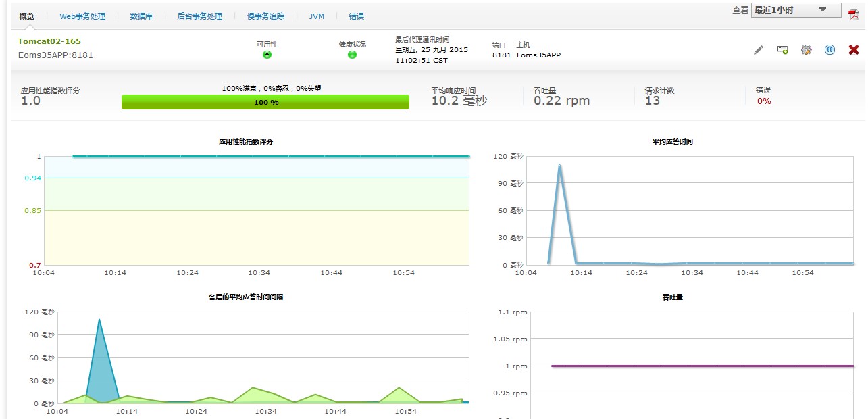Click the red X delete icon
Screen dimensions: 868x419
tap(853, 50)
